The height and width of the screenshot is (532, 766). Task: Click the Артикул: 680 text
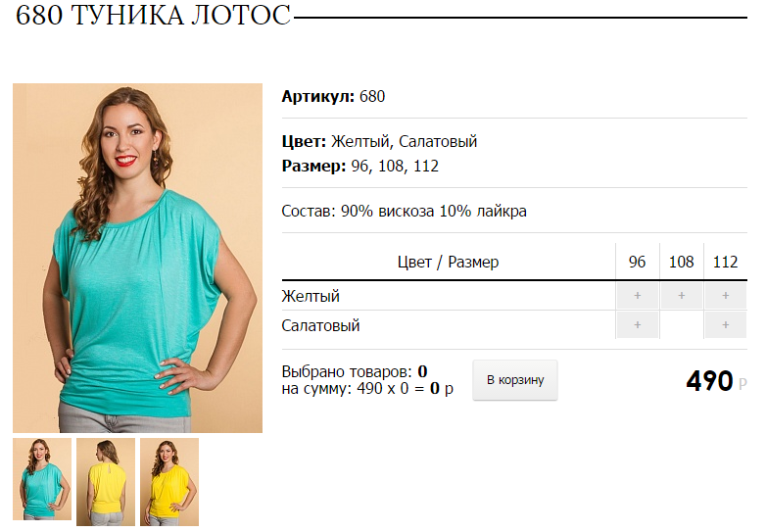(333, 96)
